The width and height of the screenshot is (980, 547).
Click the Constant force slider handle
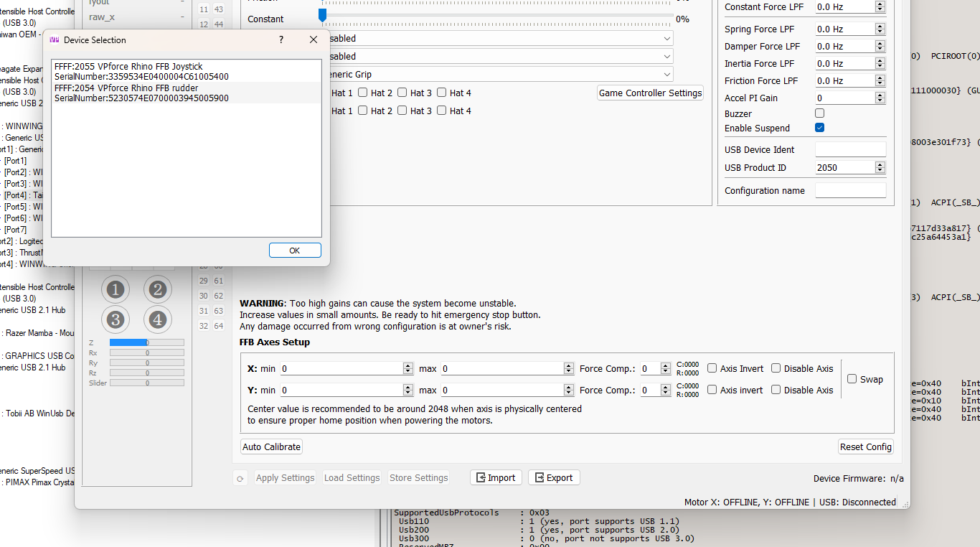pos(322,15)
